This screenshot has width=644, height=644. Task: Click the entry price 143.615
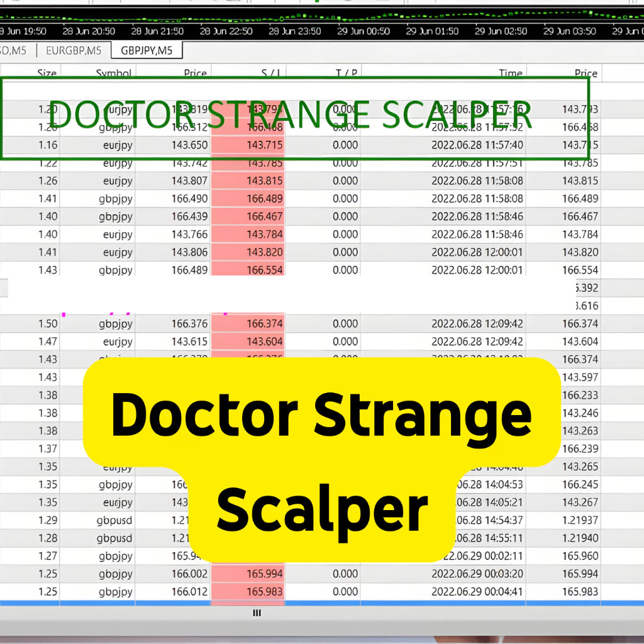click(189, 341)
